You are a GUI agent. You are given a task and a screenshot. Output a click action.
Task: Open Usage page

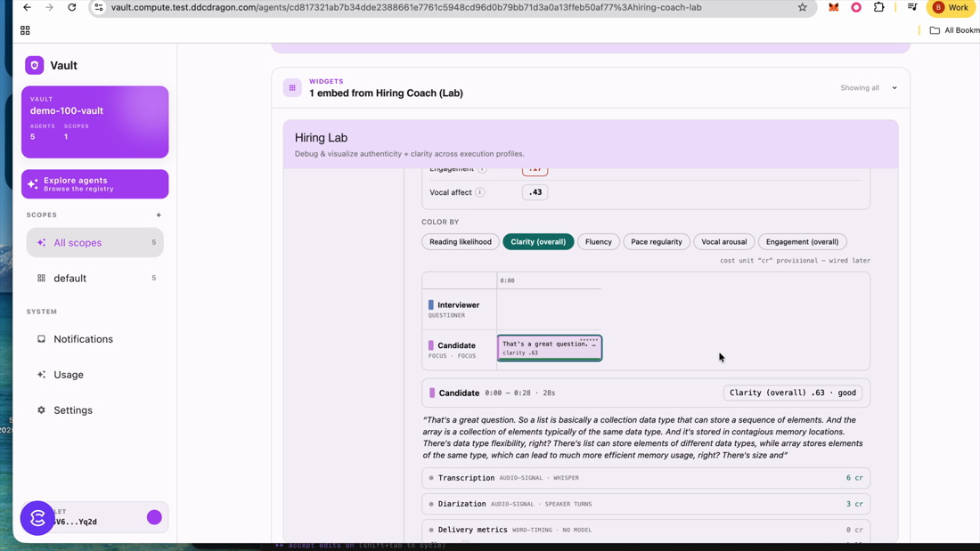click(x=95, y=375)
